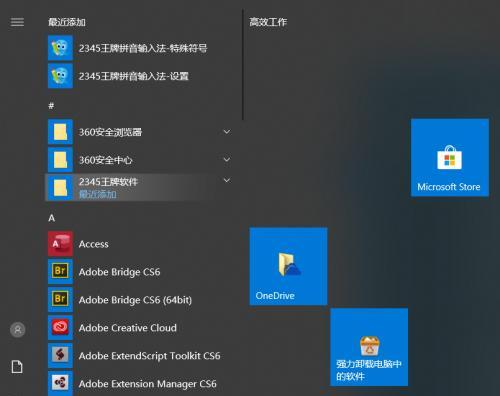Open 2345王牌拼音输入法-设置 entry

[x=134, y=76]
